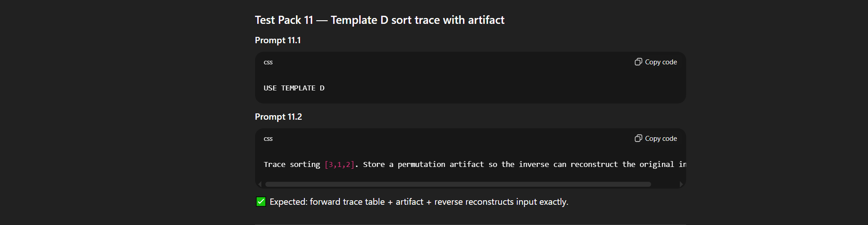Click the css label in Prompt 11.2 block

click(x=268, y=139)
